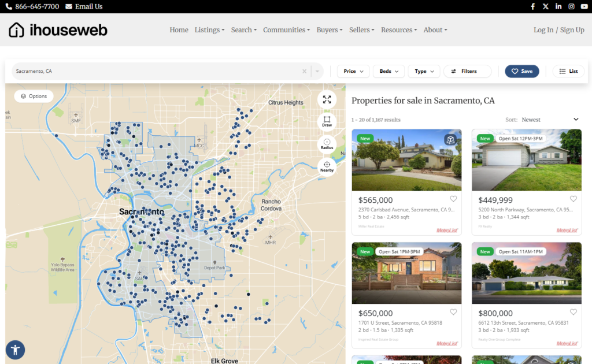This screenshot has height=364, width=592.
Task: Click the fullscreen map expand icon
Action: point(327,99)
